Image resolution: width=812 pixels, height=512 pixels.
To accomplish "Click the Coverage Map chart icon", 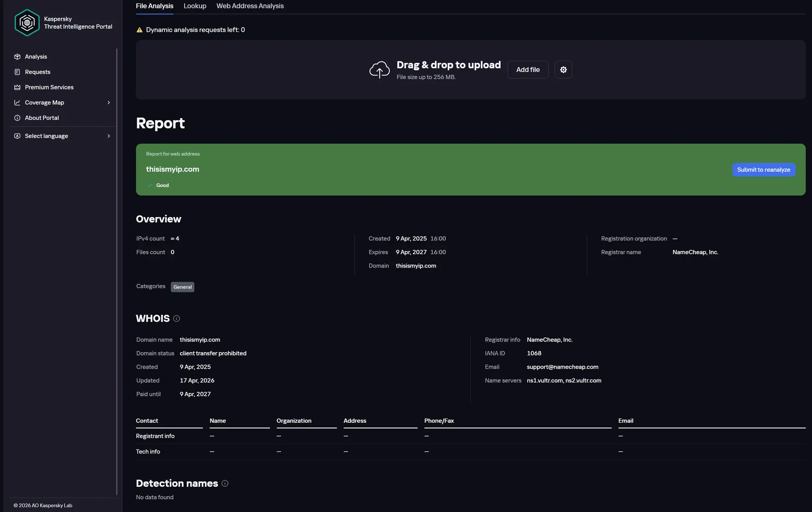I will (17, 103).
